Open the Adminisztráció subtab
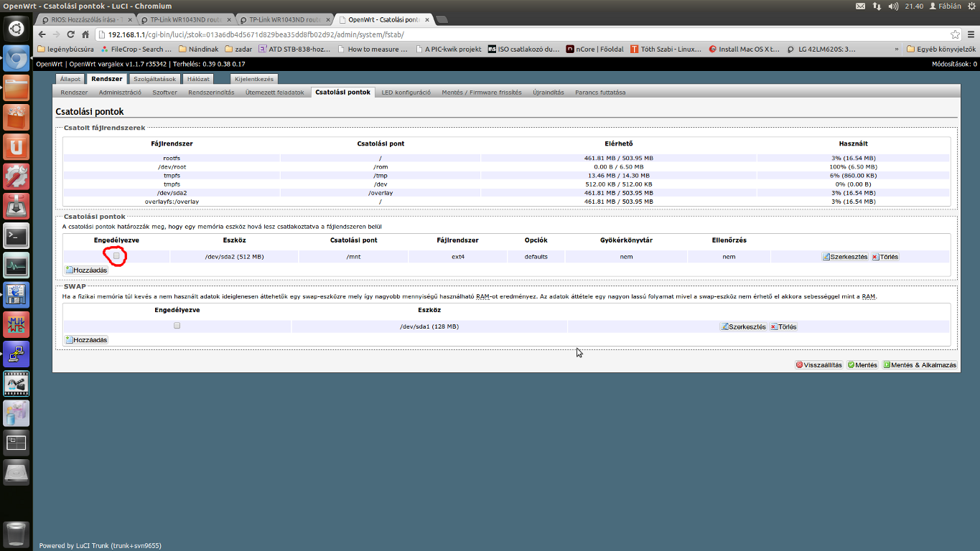 tap(120, 93)
